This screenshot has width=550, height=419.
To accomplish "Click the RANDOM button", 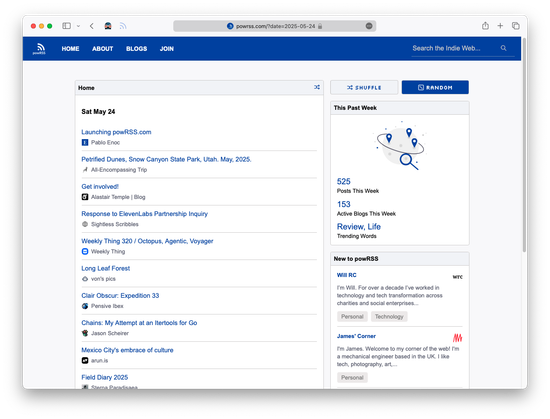I will (435, 88).
